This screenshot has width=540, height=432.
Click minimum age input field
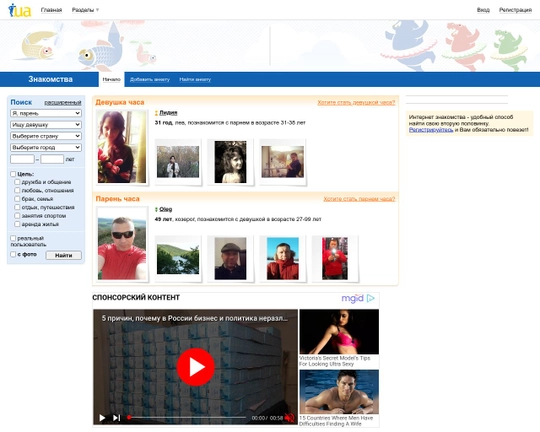(x=22, y=159)
